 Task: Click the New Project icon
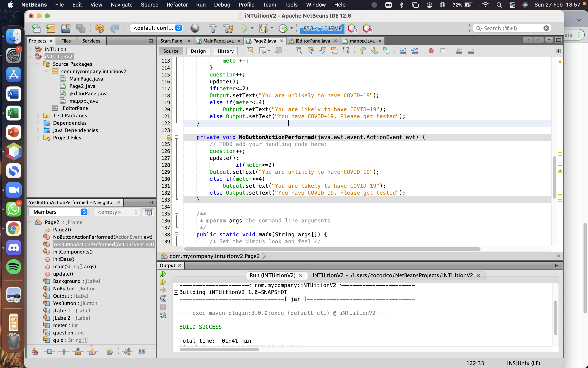click(51, 28)
